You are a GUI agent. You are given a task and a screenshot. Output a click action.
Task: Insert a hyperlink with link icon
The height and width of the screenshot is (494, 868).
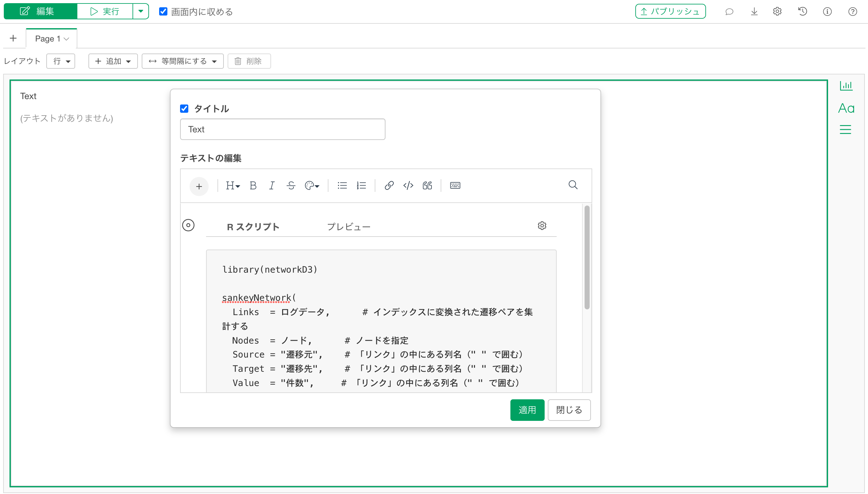point(389,186)
